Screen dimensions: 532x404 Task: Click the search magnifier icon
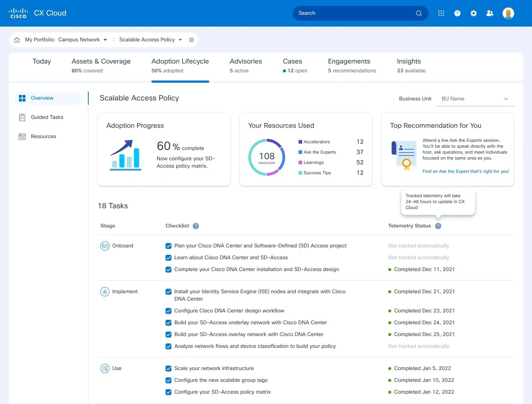[x=419, y=13]
